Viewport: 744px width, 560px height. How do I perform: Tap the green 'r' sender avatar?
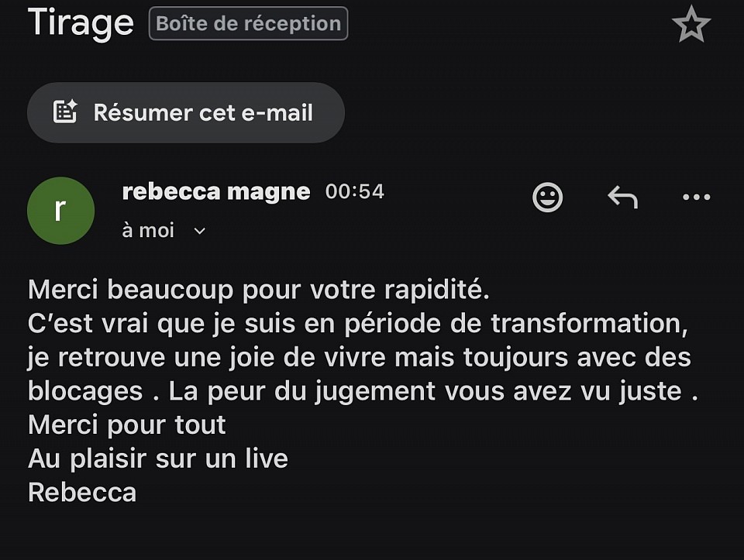tap(60, 210)
